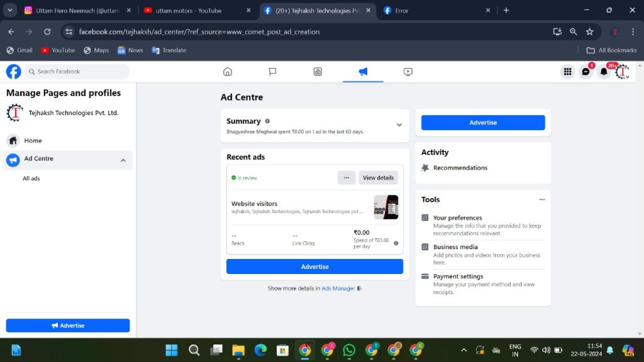Open the All Bookmarks folder
This screenshot has width=644, height=362.
point(611,50)
